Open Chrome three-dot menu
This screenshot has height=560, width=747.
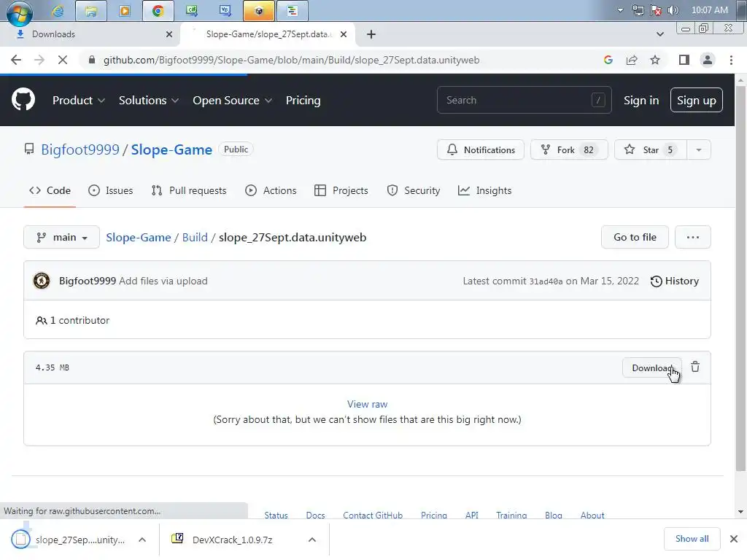pos(731,60)
